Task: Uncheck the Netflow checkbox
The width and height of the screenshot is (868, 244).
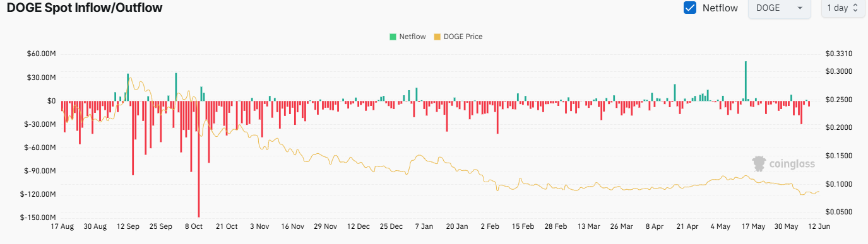Action: [690, 8]
